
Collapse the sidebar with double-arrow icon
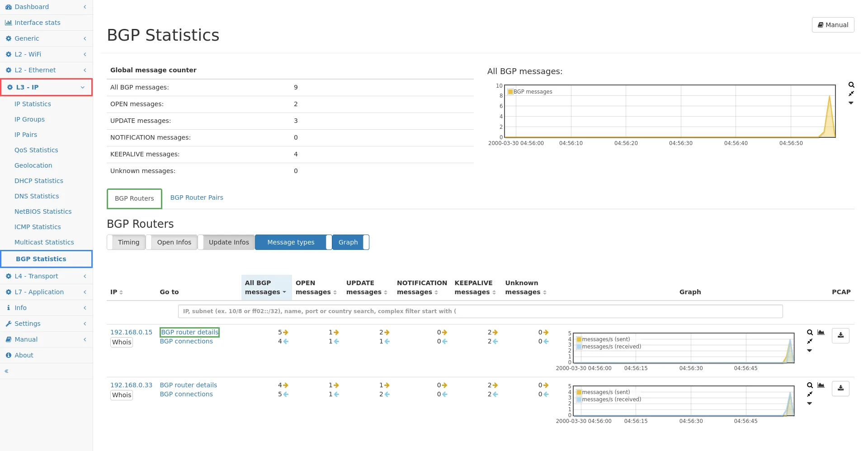point(6,371)
